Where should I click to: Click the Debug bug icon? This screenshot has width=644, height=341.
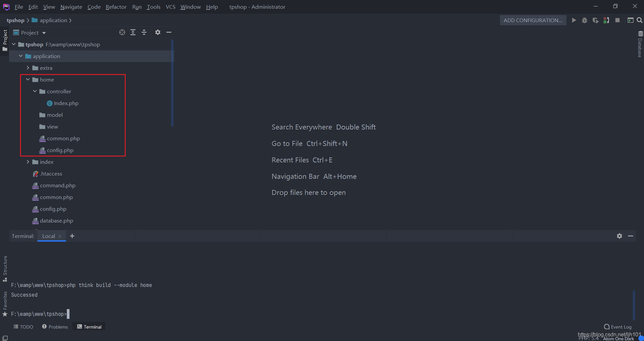(585, 20)
